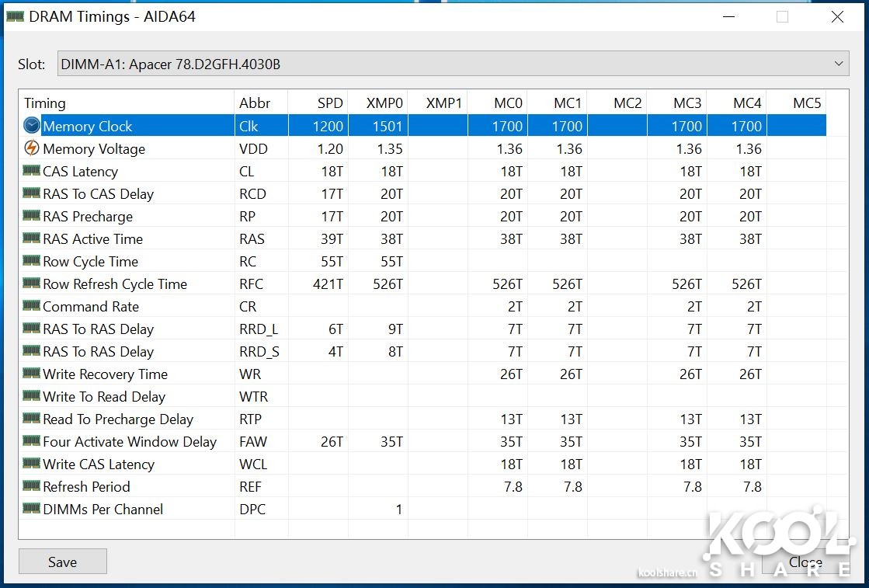
Task: Open the Slot dropdown arrow
Action: (x=838, y=64)
